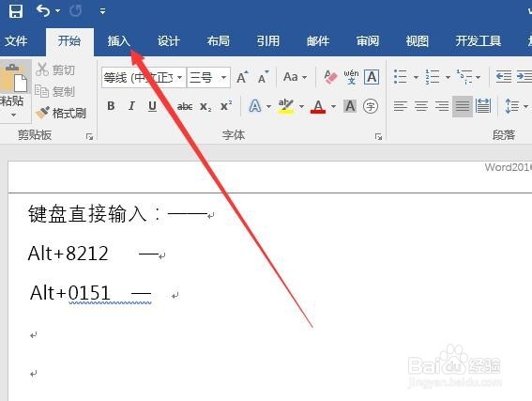Click the Decrease Indent icon
This screenshot has width=532, height=401.
(x=504, y=77)
